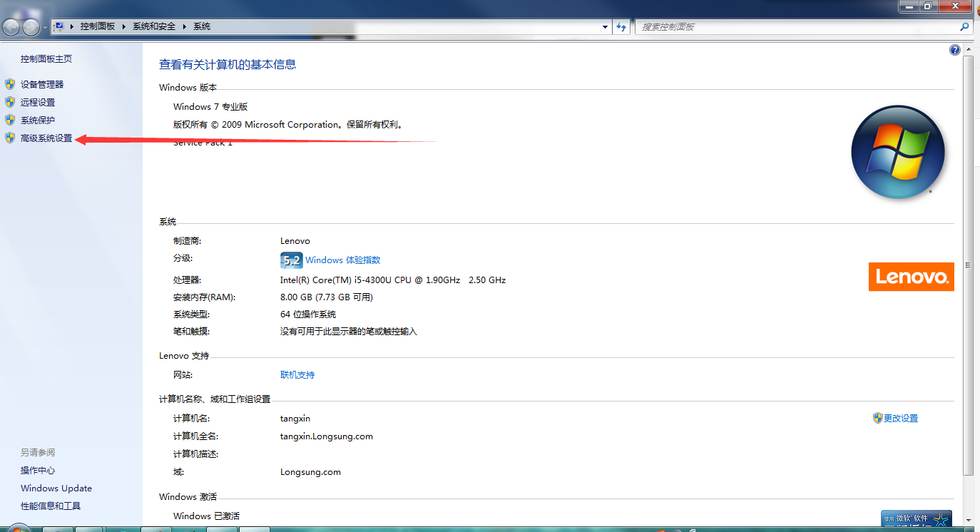Click the scrollbar up arrow
This screenshot has width=980, height=532.
point(968,50)
